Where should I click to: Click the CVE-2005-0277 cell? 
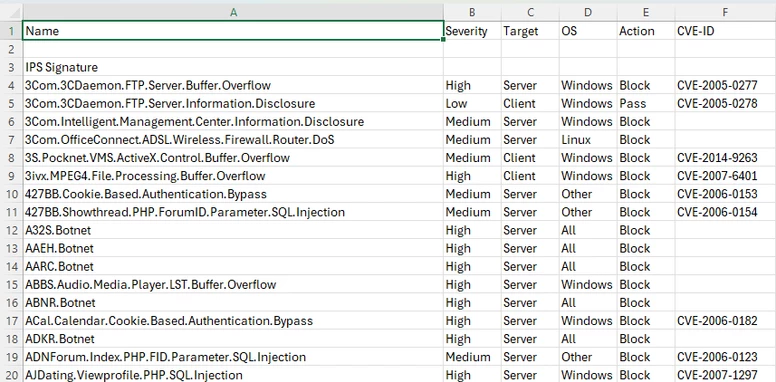725,85
